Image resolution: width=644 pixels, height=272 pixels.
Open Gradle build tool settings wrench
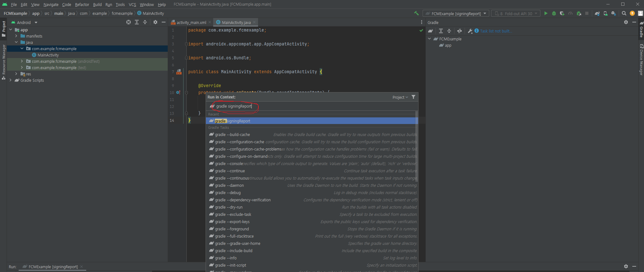tap(470, 31)
